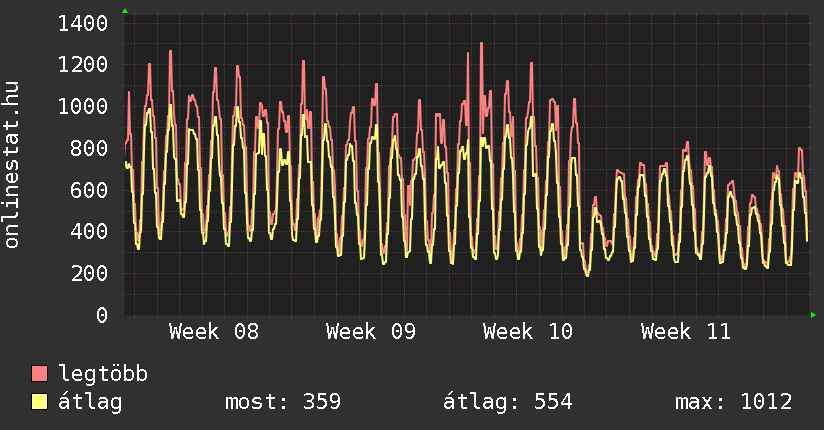This screenshot has width=824, height=430.
Task: Open the onlinestat.hu vertical label
Action: [x=12, y=165]
